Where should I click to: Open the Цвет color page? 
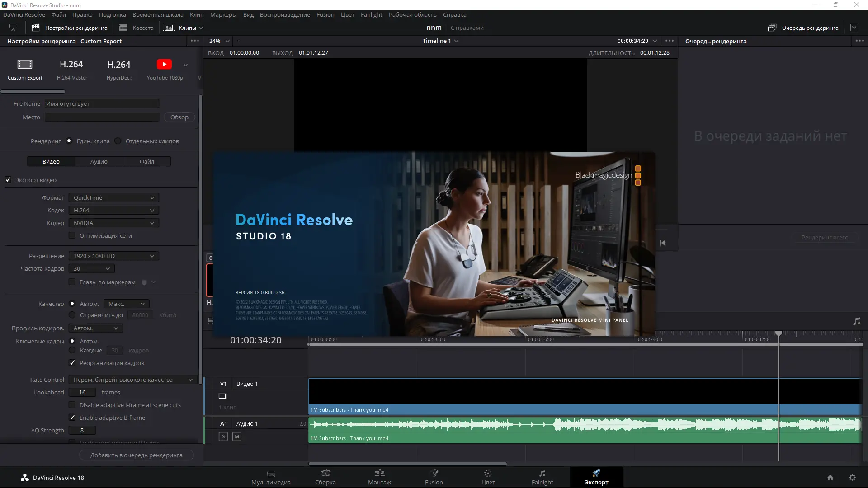pos(488,477)
